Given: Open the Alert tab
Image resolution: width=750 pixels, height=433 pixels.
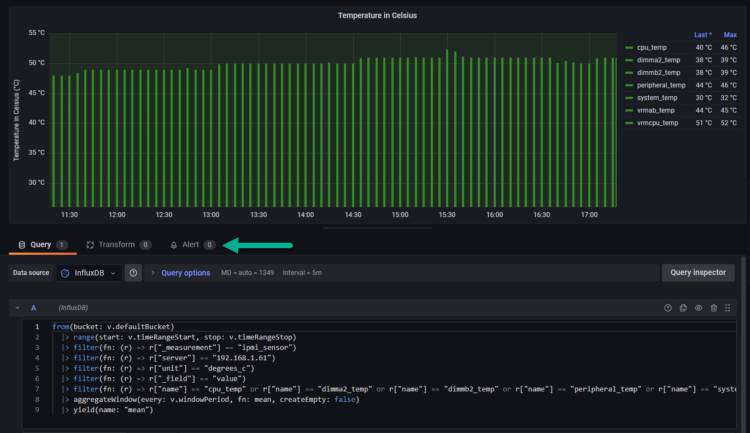Looking at the screenshot, I should tap(192, 244).
